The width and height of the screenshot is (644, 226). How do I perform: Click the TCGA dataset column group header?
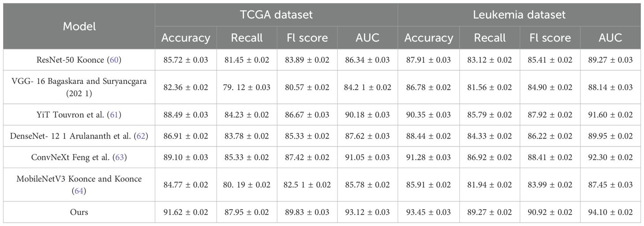(276, 15)
